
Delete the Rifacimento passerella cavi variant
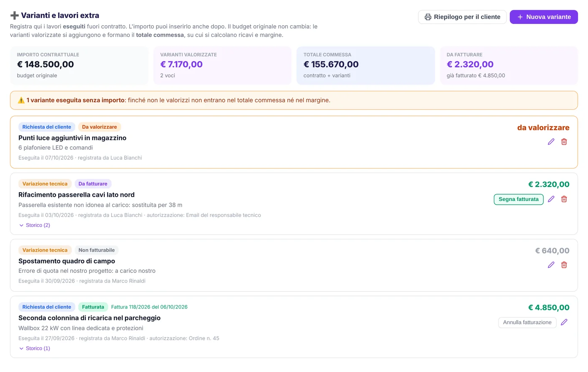tap(564, 199)
